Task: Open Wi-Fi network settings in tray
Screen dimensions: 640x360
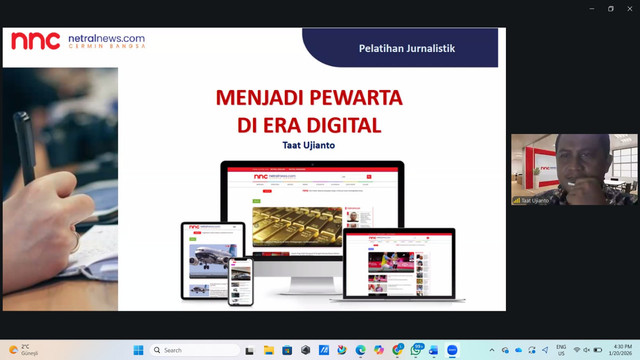Action: pos(577,350)
